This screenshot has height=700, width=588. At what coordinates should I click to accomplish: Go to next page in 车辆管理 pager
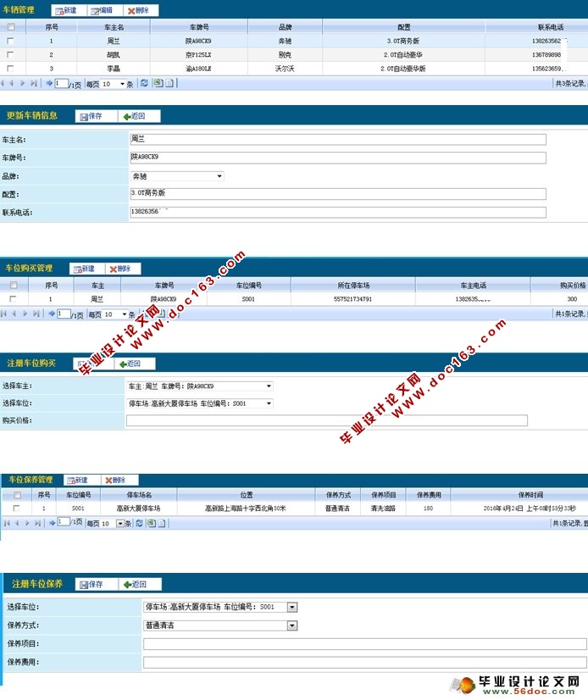point(22,83)
